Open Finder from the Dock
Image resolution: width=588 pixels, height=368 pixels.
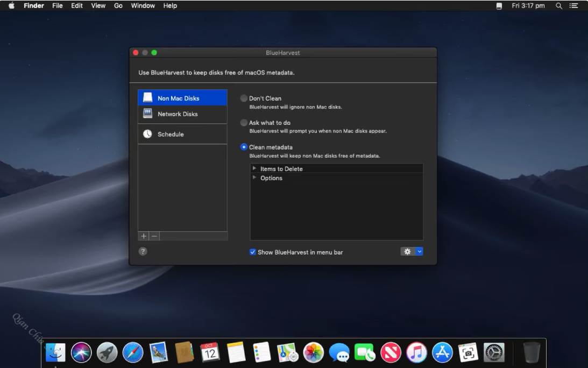55,352
